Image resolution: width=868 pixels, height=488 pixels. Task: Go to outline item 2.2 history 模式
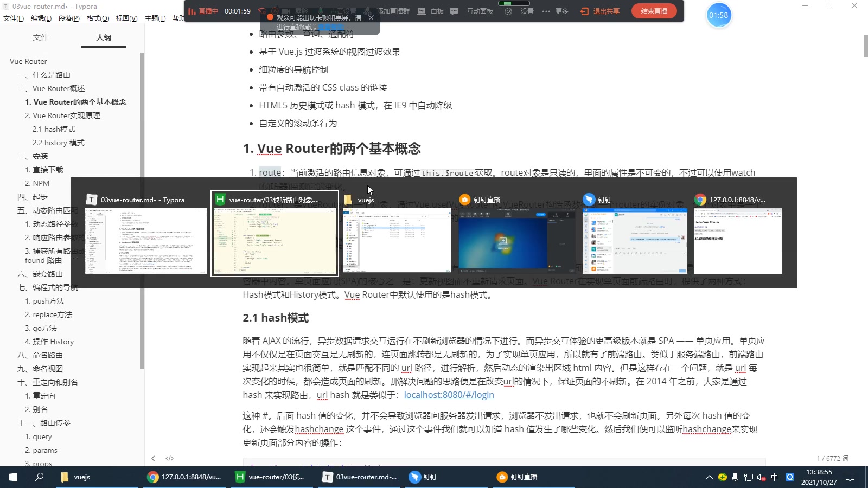tap(59, 143)
